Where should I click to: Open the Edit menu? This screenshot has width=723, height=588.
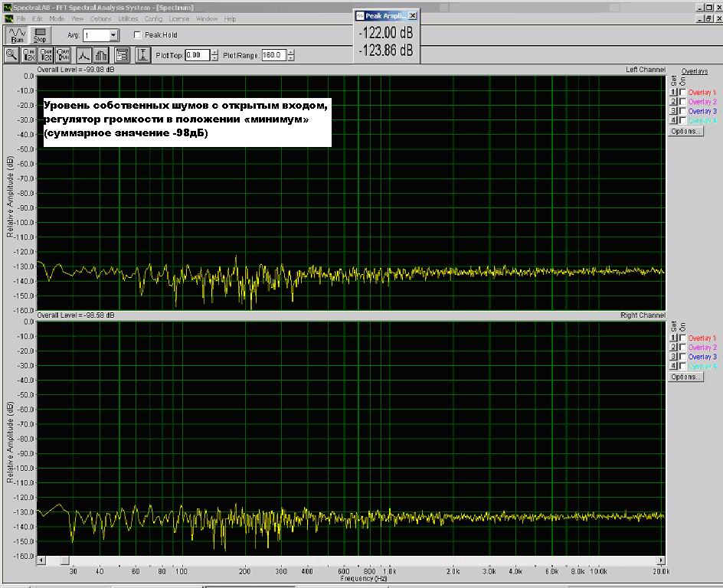pyautogui.click(x=38, y=19)
